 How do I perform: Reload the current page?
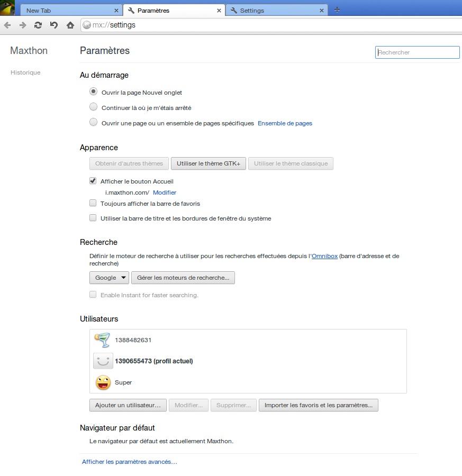point(38,25)
